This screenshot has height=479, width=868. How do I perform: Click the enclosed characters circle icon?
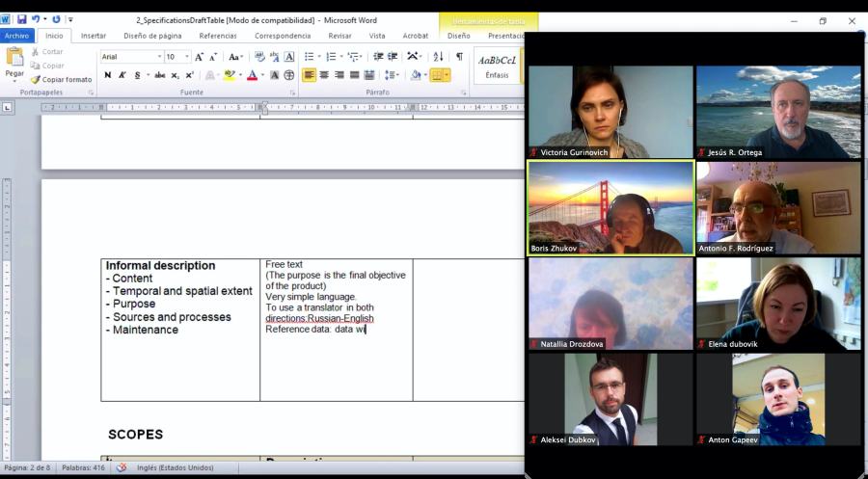[x=289, y=75]
